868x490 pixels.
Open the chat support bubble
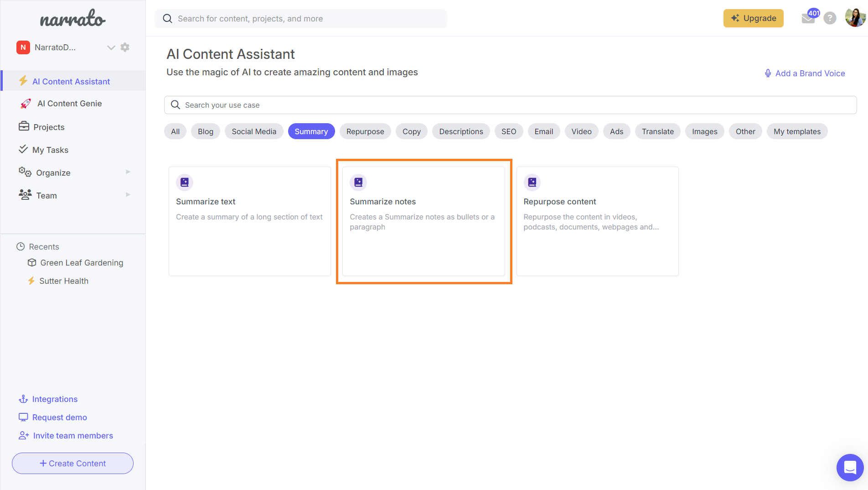click(849, 467)
